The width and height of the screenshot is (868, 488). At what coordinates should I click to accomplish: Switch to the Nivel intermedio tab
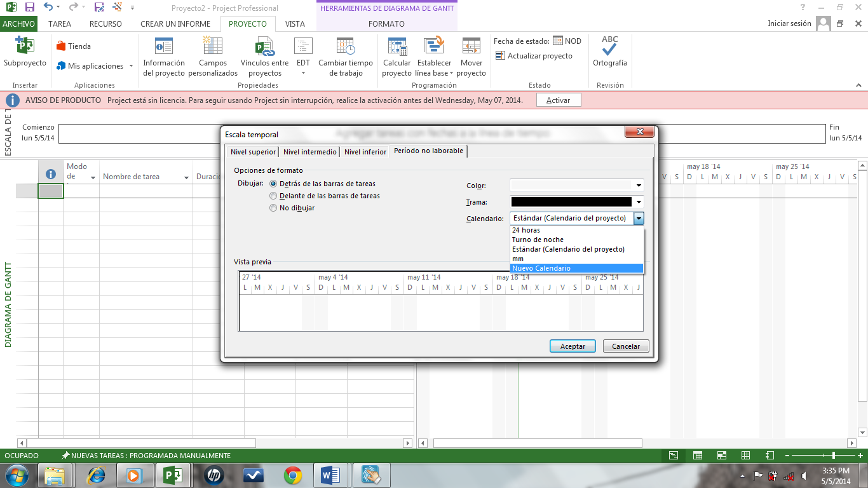pos(309,152)
